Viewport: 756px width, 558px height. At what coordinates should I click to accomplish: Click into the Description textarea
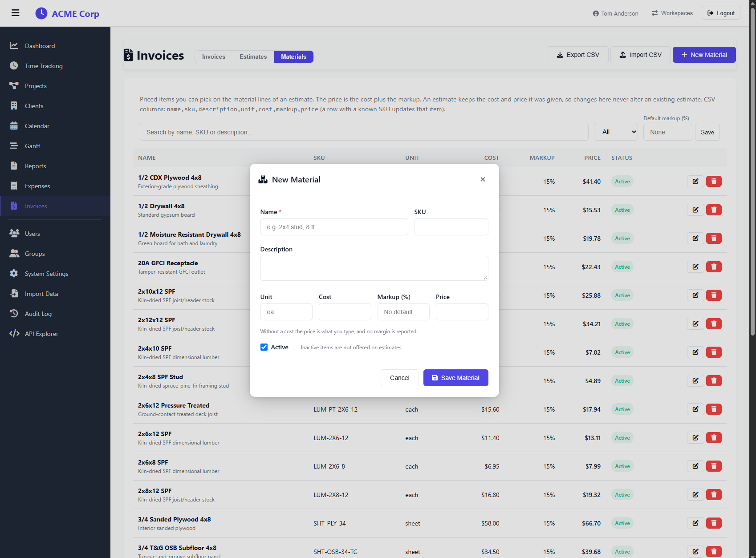click(374, 268)
